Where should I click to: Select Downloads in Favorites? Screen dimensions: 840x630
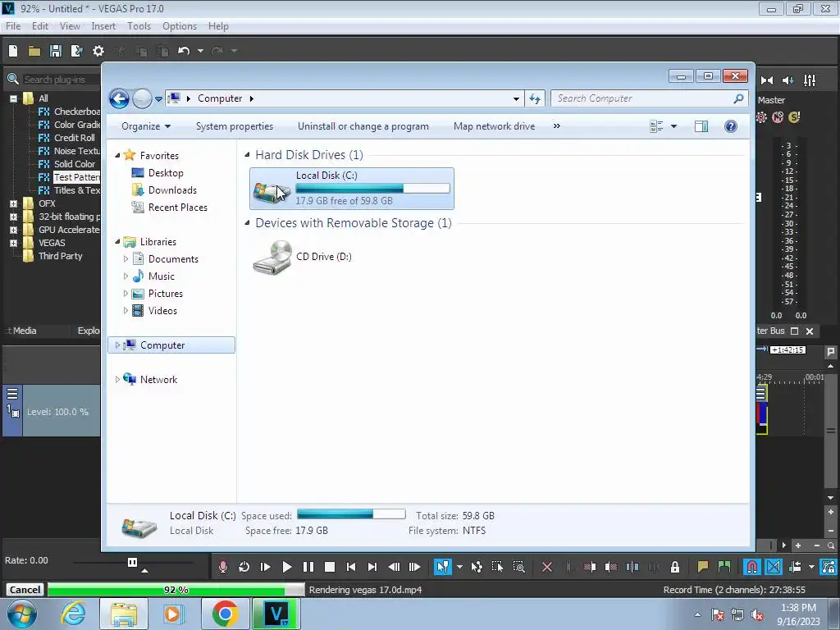pos(172,190)
